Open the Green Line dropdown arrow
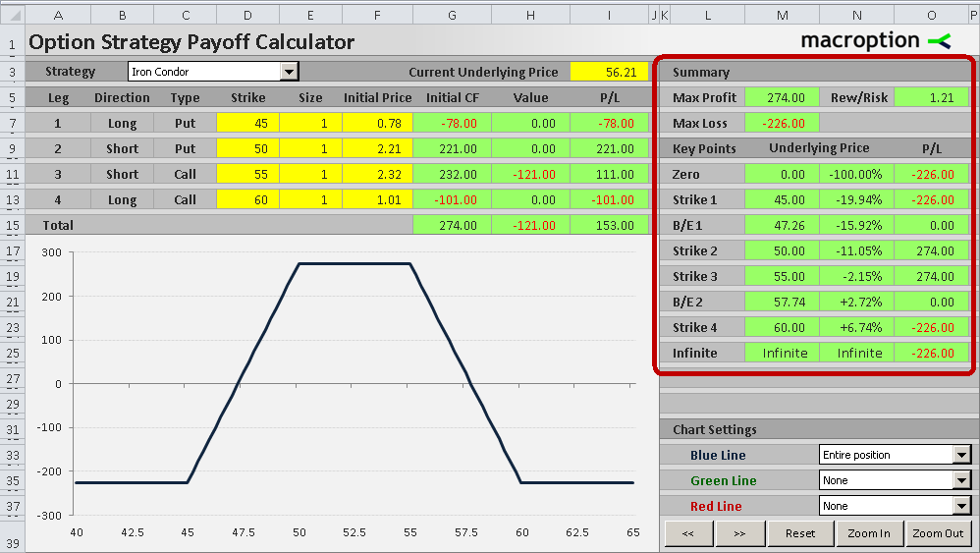This screenshot has height=553, width=980. (x=962, y=480)
